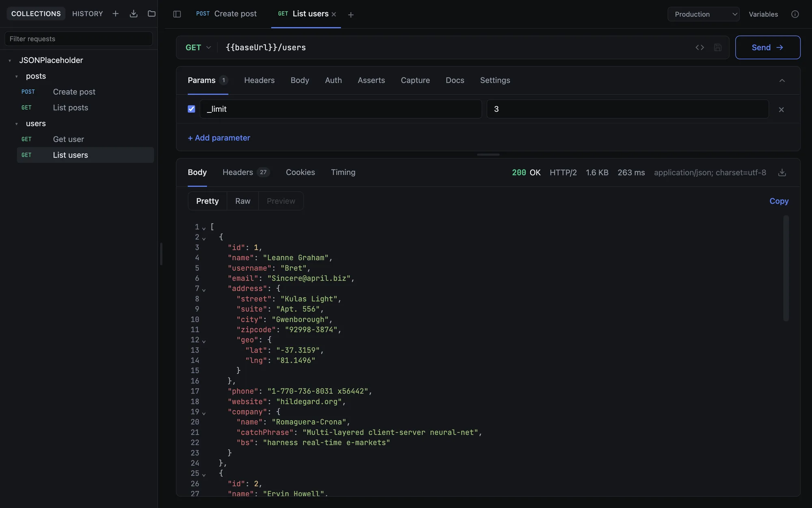
Task: Fold JSON line 25 object
Action: 204,475
